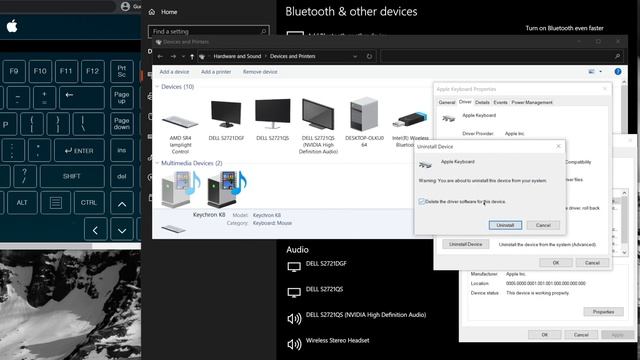The height and width of the screenshot is (360, 640).
Task: Go up one level in Devices and Printers
Action: [192, 56]
